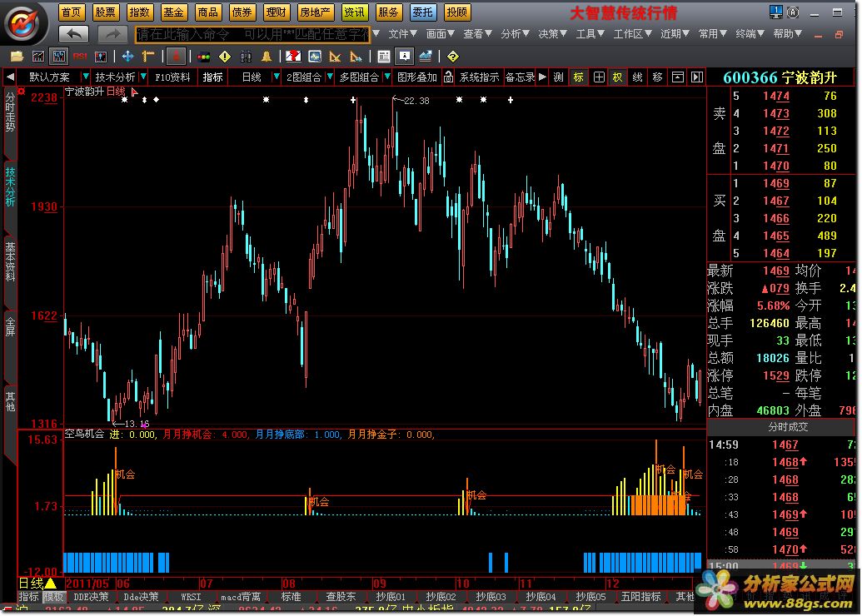Click the candlestick chart toolbar icon
The image size is (862, 616).
pos(59,57)
